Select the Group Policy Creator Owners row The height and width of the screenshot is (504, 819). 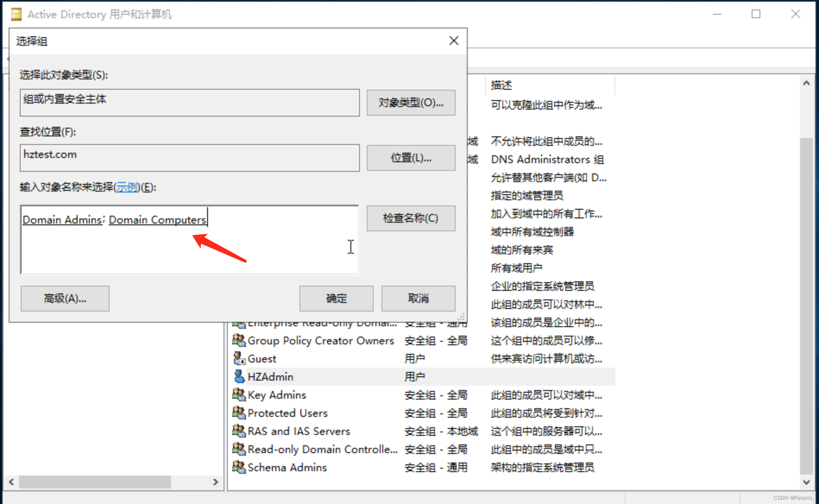(423, 340)
